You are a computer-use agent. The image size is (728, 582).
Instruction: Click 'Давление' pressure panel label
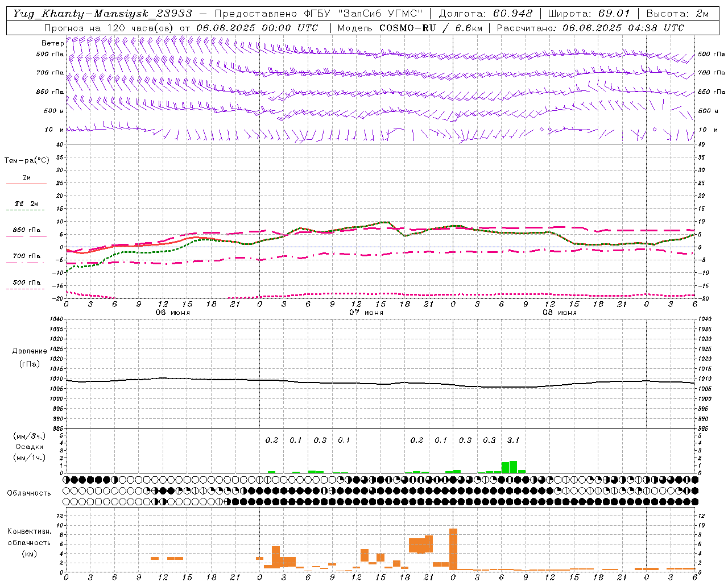click(28, 351)
